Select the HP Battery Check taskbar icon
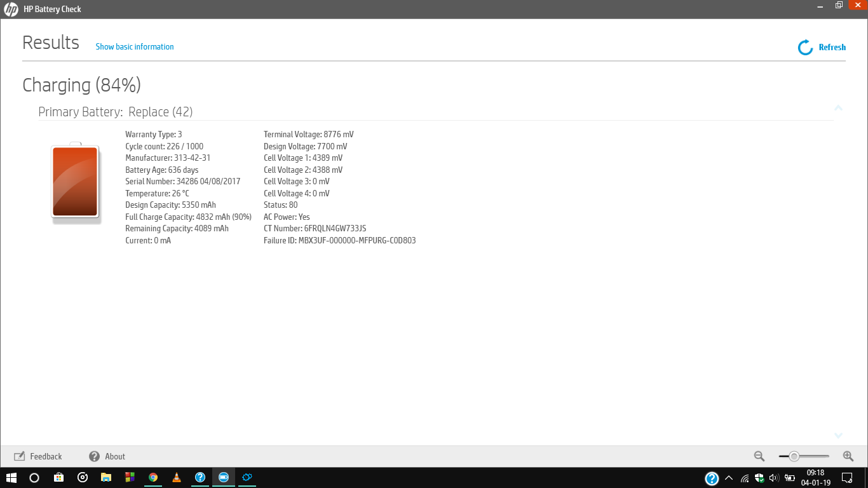The height and width of the screenshot is (488, 868). point(223,477)
